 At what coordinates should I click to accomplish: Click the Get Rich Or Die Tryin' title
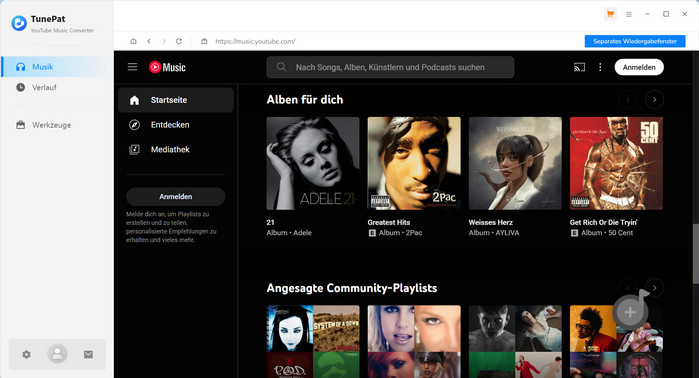[604, 222]
